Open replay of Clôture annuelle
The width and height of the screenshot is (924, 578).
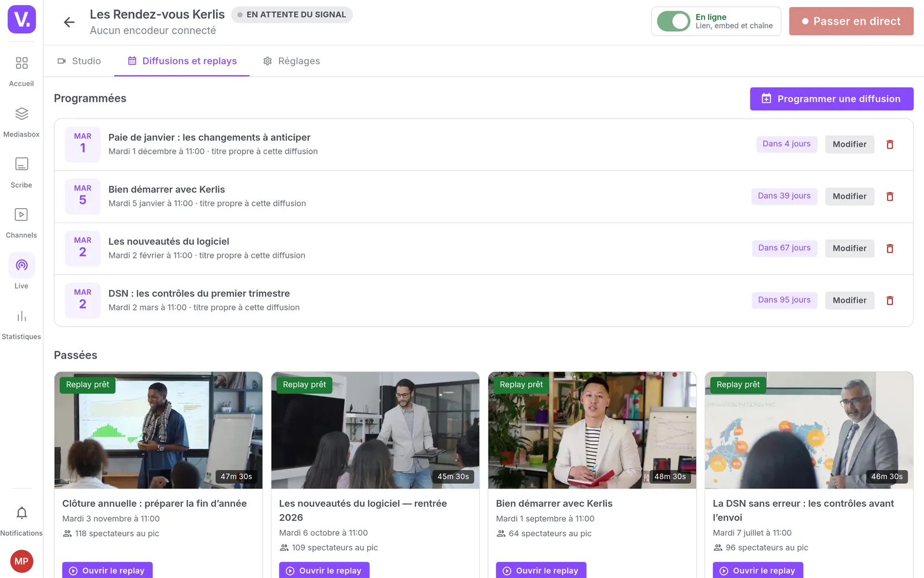coord(107,570)
